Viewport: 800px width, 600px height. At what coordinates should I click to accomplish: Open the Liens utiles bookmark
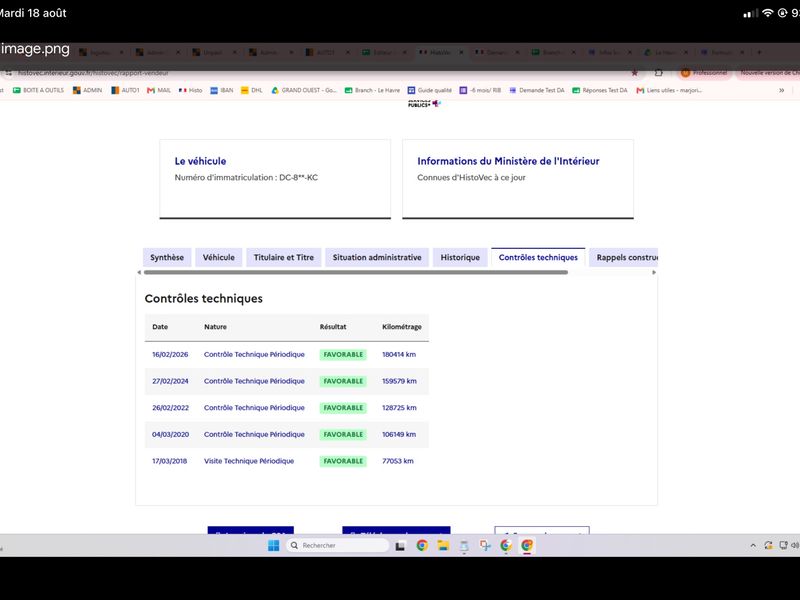click(669, 90)
